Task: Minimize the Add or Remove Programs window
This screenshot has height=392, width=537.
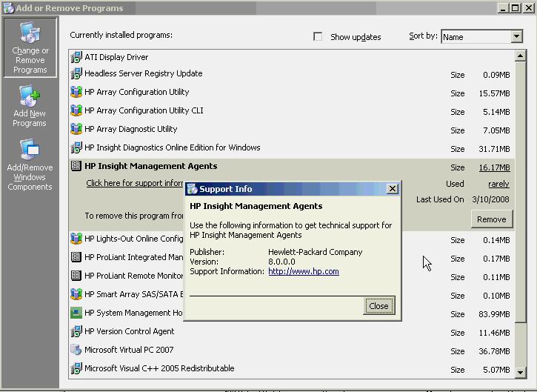Action: (x=502, y=8)
